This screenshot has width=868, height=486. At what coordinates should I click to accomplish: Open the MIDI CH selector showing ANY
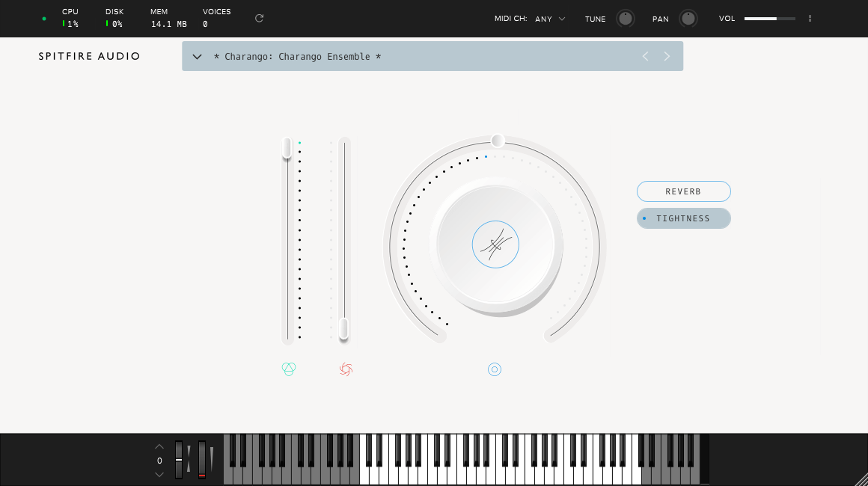(549, 19)
